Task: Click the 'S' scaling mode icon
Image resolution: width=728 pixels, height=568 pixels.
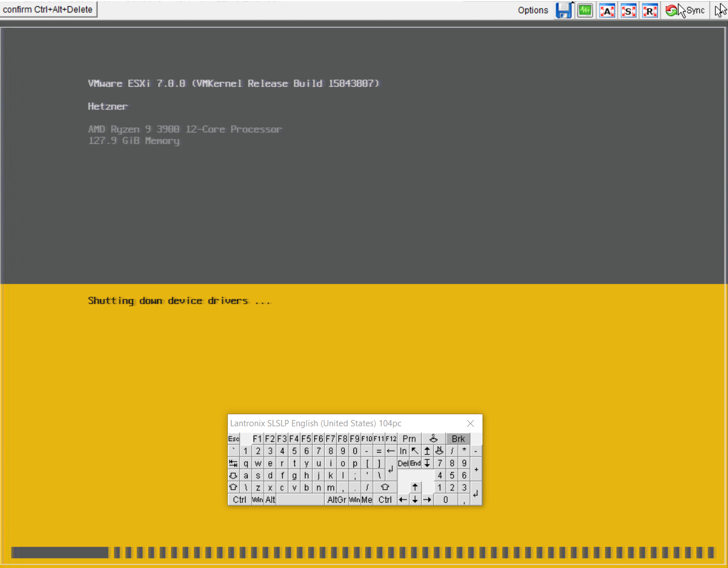Action: (629, 11)
